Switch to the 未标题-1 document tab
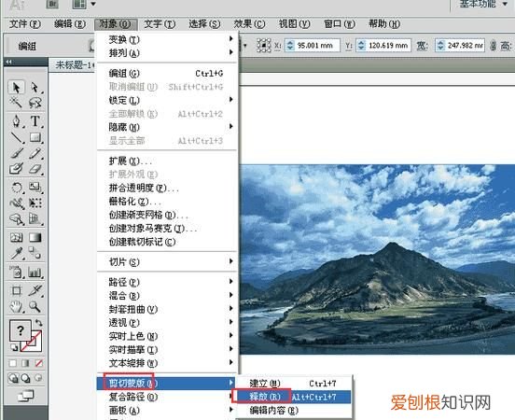 pyautogui.click(x=73, y=65)
